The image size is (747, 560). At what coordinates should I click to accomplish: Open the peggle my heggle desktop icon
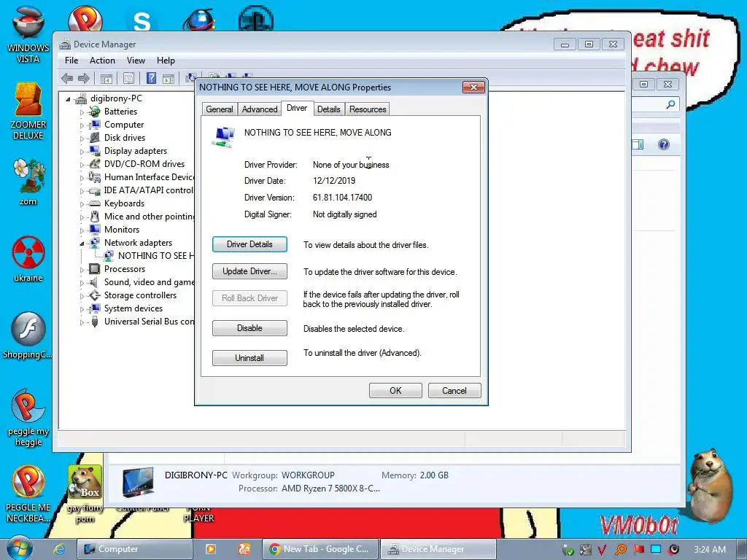point(28,418)
